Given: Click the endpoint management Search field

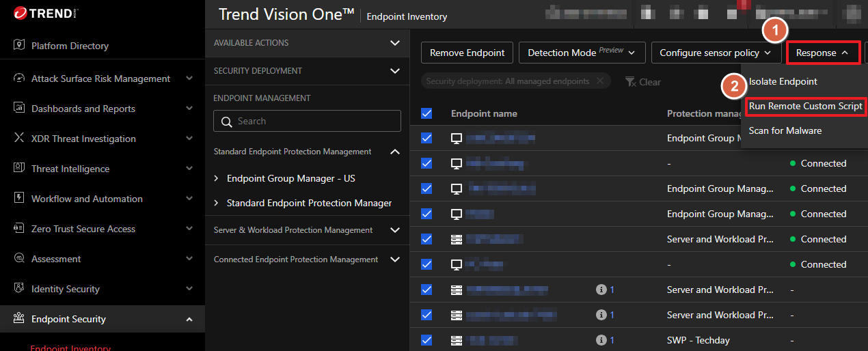Looking at the screenshot, I should [x=307, y=121].
